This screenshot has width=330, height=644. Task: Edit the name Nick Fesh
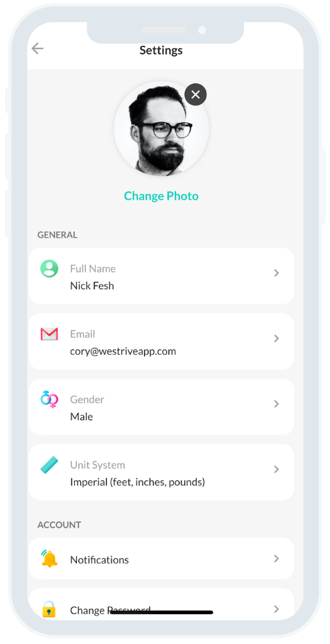[x=92, y=286]
